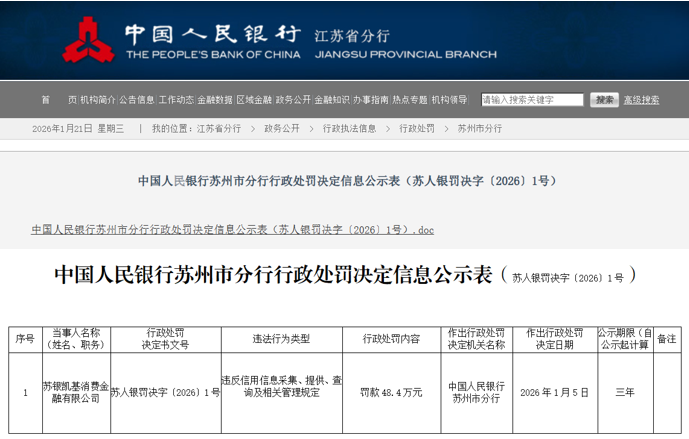Viewport: 689px width, 439px height.
Task: Select the 金融知识 navigation item
Action: (332, 100)
